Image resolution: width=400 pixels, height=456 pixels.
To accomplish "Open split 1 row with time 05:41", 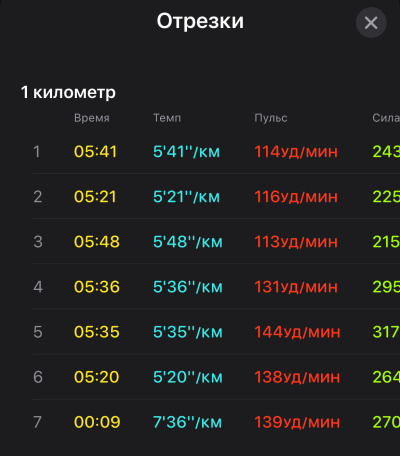I will pyautogui.click(x=216, y=152).
